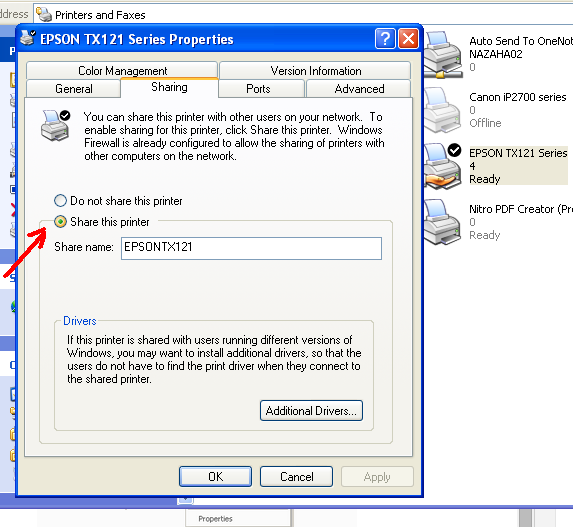Click 'Nitro PDF Creator' printer name text

pos(521,209)
